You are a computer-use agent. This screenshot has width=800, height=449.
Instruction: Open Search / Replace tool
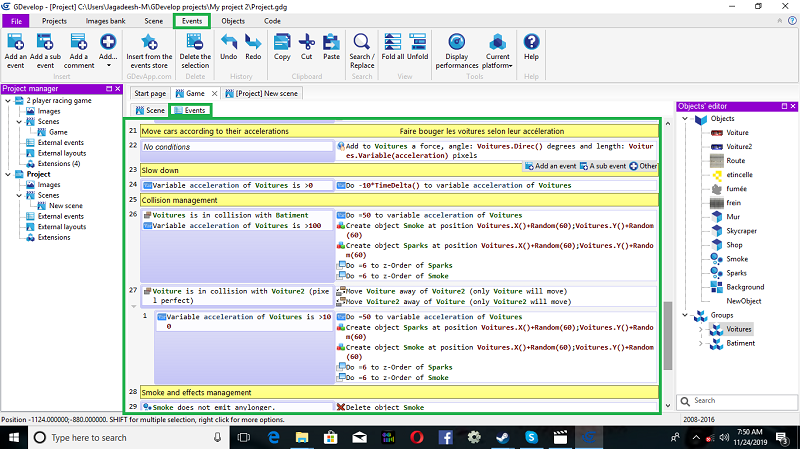(x=361, y=42)
